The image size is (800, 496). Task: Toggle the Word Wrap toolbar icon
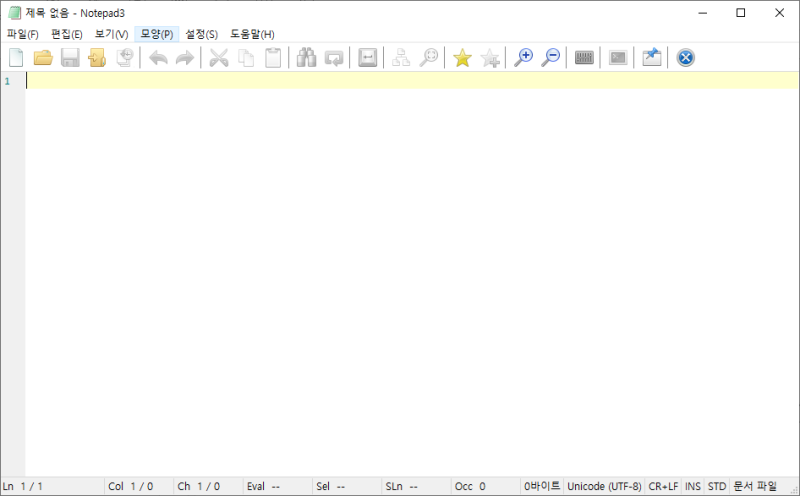(x=367, y=58)
